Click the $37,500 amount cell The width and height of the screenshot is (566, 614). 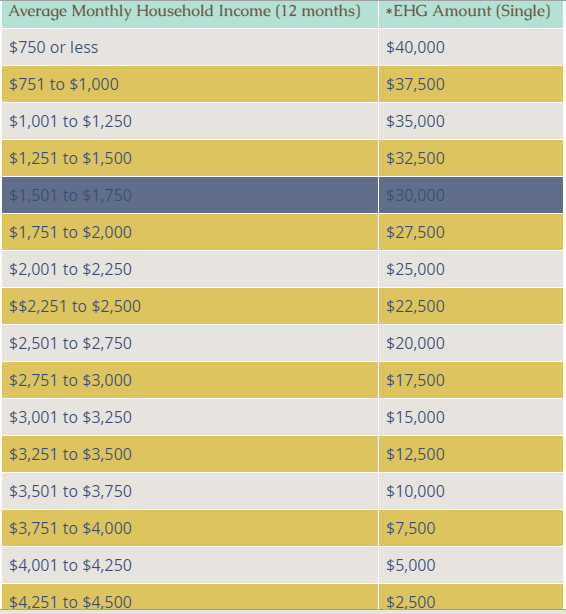click(471, 84)
